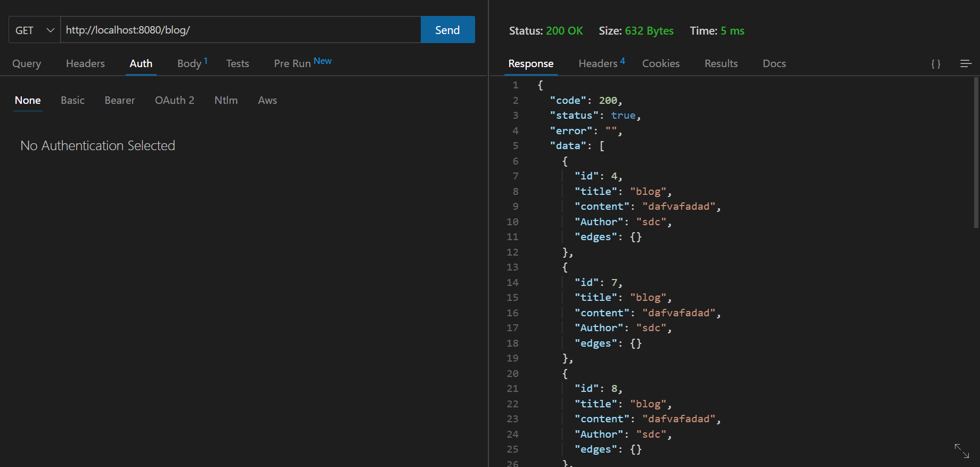Click the "Size: 632 Bytes" text
The image size is (980, 467).
[x=636, y=31]
